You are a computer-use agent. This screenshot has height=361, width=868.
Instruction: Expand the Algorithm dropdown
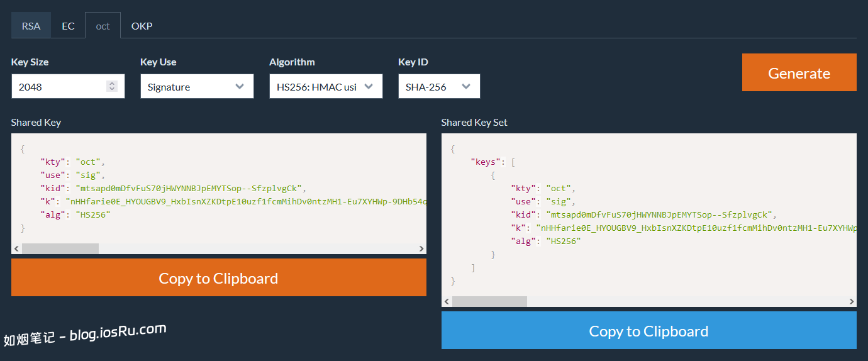pos(325,87)
